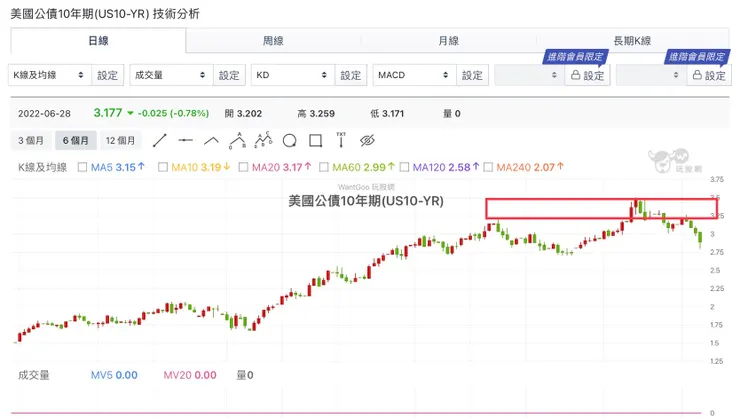
Task: Click the high value 高 3.259
Action: point(316,114)
